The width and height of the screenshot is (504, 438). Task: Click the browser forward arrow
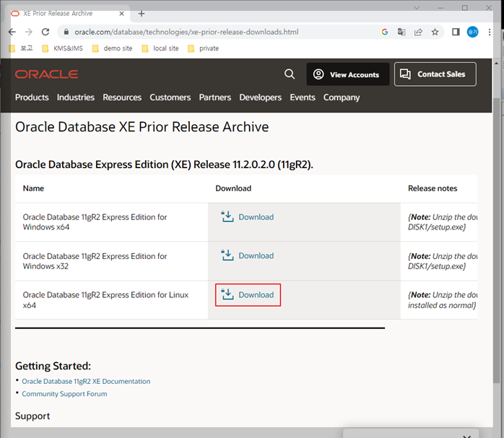(x=29, y=32)
